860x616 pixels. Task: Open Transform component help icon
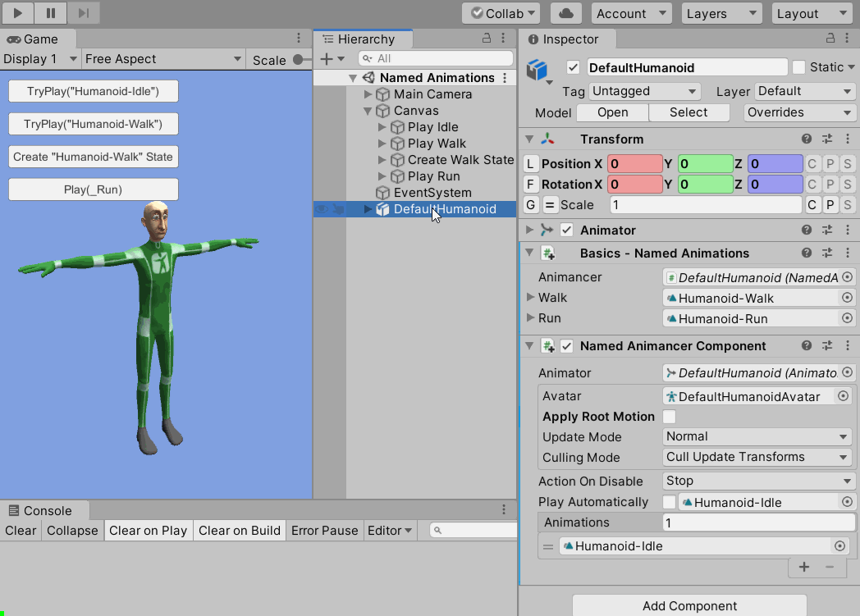[807, 139]
